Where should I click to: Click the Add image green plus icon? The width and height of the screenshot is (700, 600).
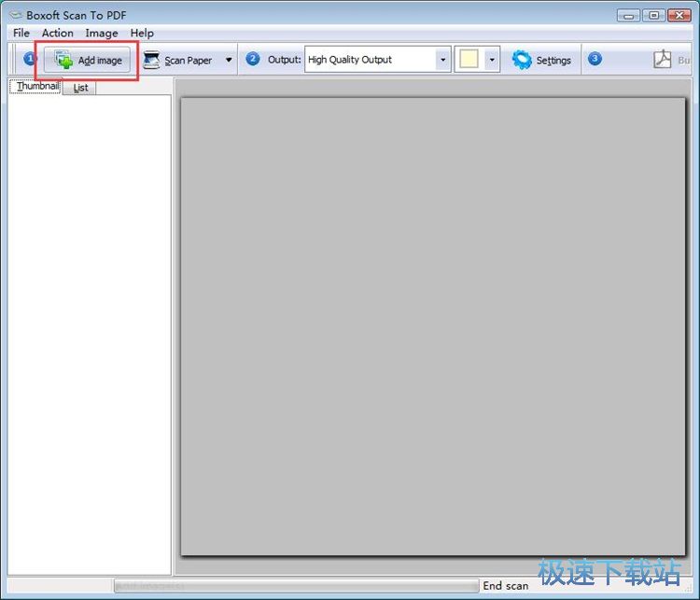coord(63,60)
